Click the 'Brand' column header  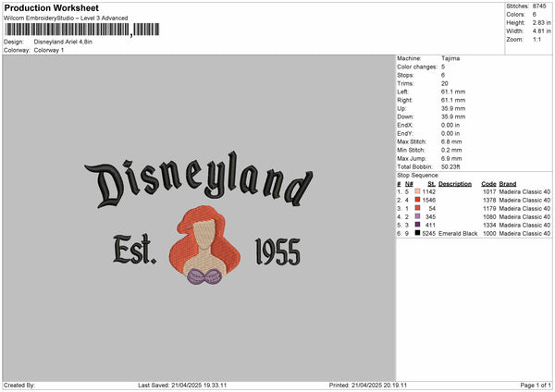(508, 184)
